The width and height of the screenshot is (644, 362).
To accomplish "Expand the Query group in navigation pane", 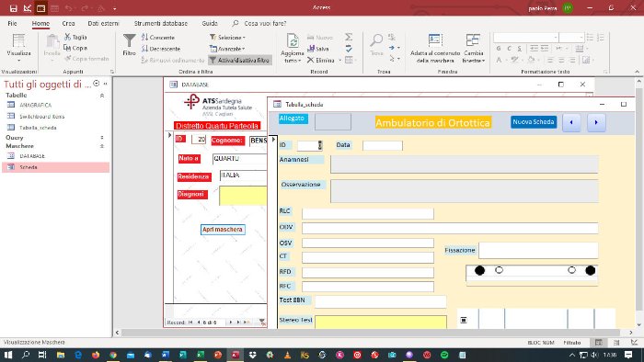I will (x=102, y=137).
